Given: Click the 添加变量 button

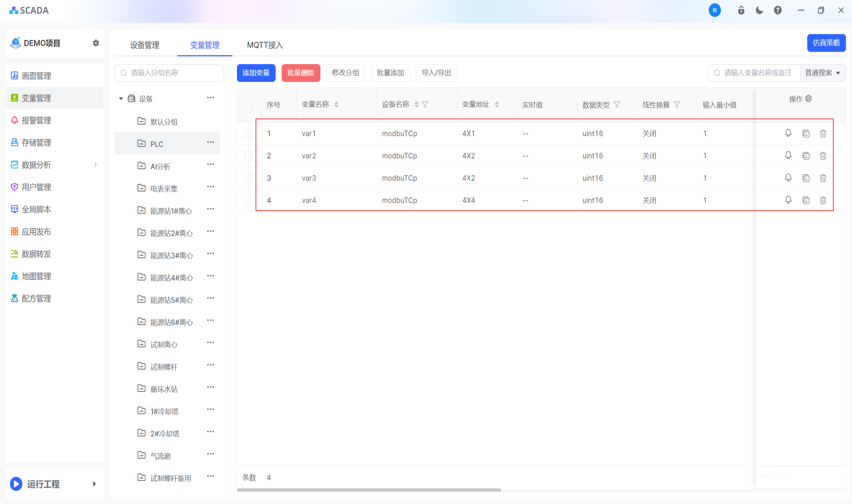Looking at the screenshot, I should [x=256, y=73].
